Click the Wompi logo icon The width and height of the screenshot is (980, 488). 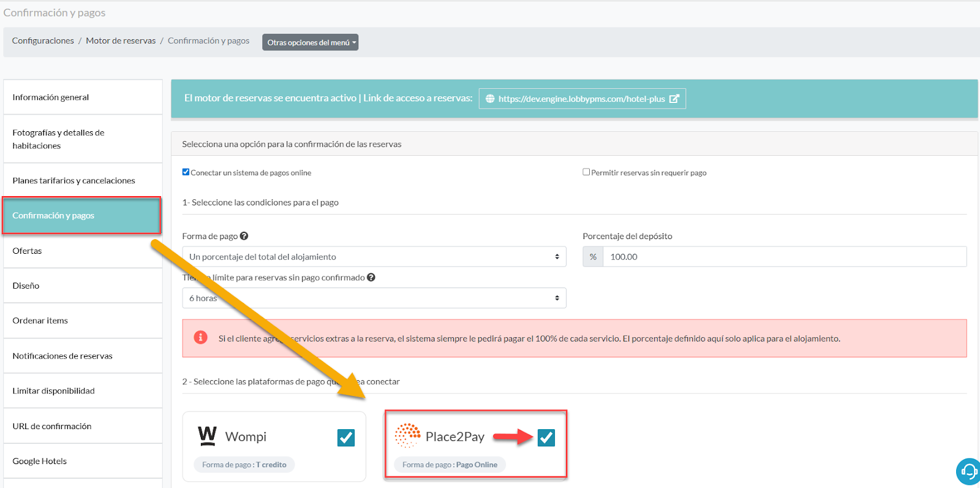point(208,436)
